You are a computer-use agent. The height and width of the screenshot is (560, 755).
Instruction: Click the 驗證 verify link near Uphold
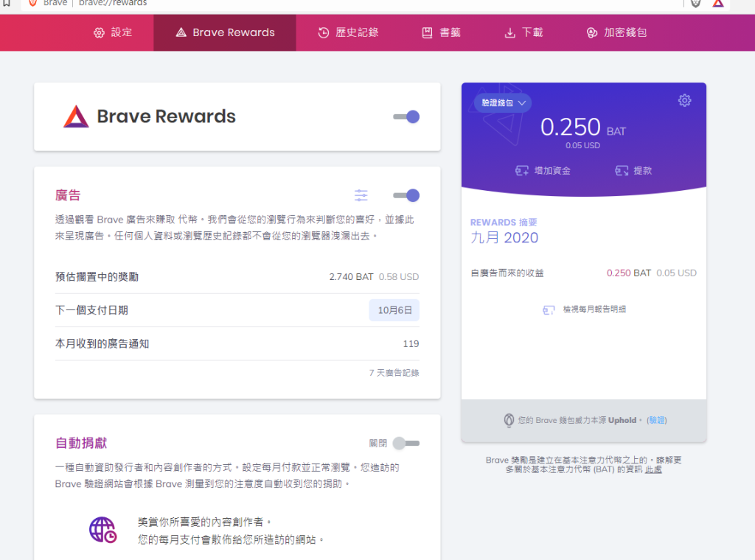657,420
